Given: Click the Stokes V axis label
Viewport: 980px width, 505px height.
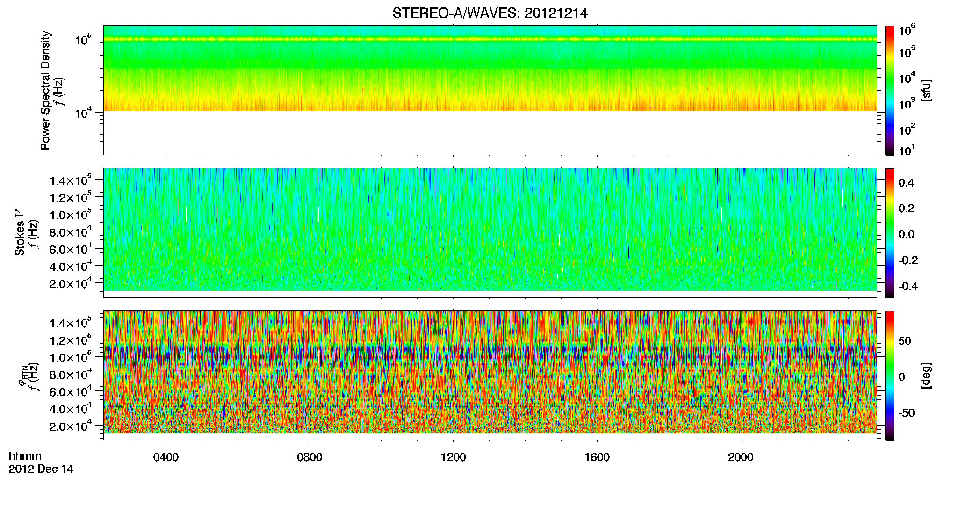Looking at the screenshot, I should click(x=20, y=233).
